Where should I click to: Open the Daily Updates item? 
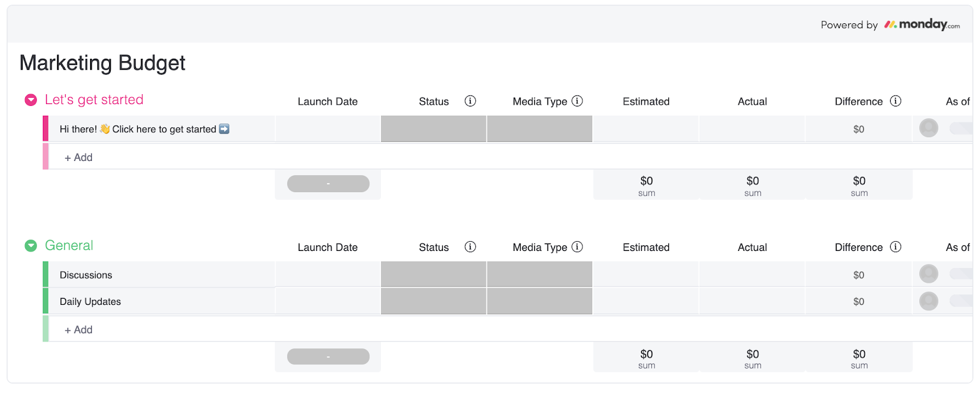tap(90, 301)
